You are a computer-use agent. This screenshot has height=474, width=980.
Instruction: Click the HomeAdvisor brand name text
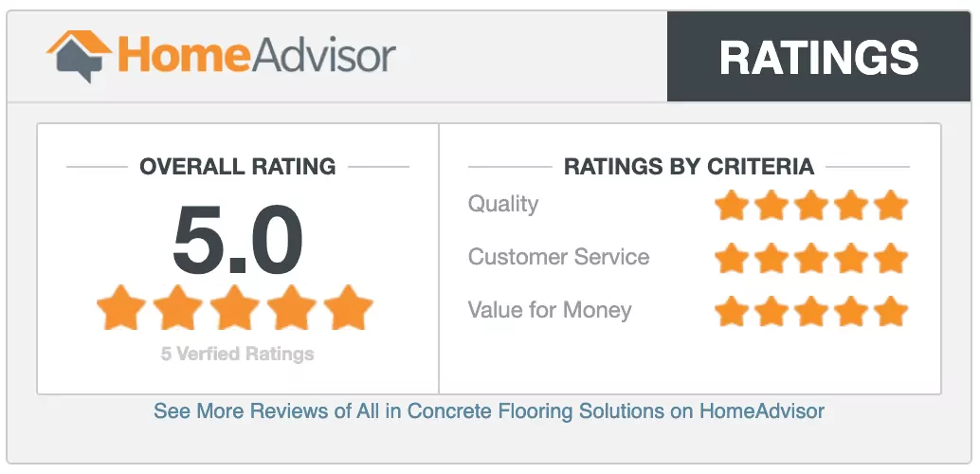pos(256,55)
